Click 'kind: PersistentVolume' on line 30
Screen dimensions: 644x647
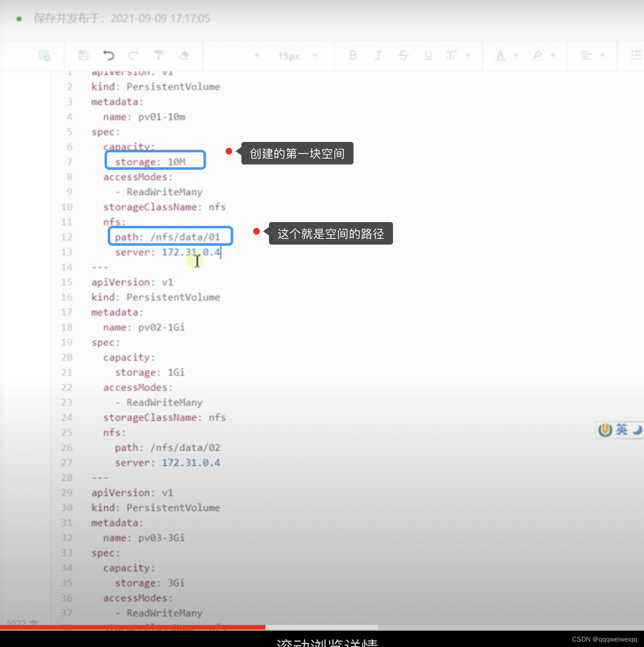click(x=156, y=508)
